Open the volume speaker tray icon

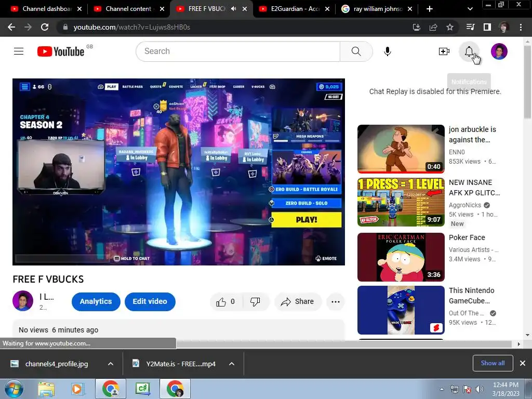(480, 389)
